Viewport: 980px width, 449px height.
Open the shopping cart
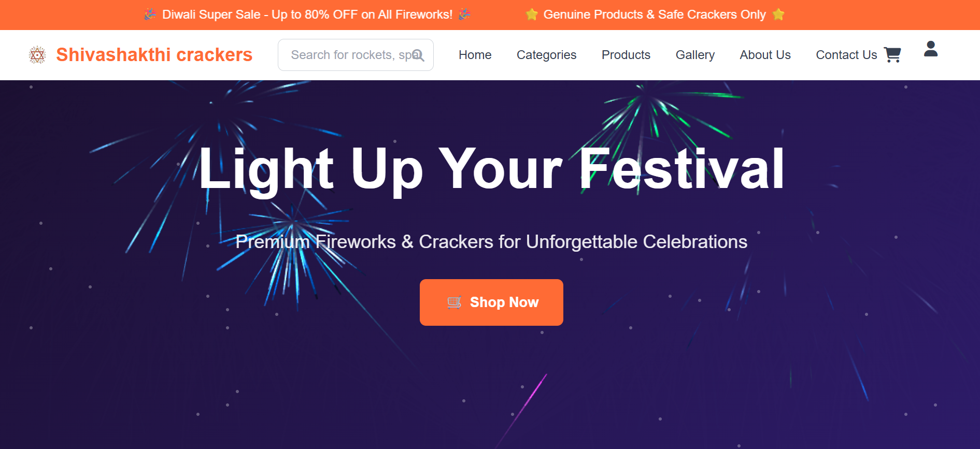[892, 54]
